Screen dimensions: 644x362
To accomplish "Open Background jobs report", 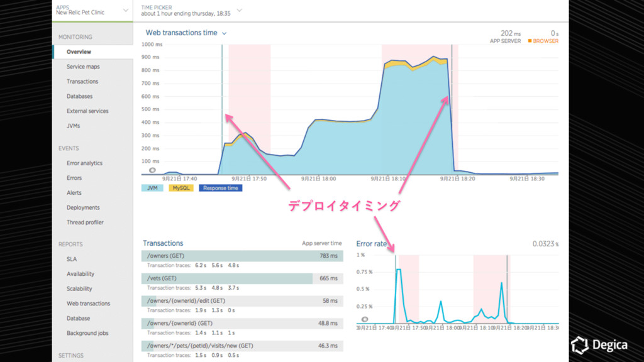I will (x=87, y=333).
